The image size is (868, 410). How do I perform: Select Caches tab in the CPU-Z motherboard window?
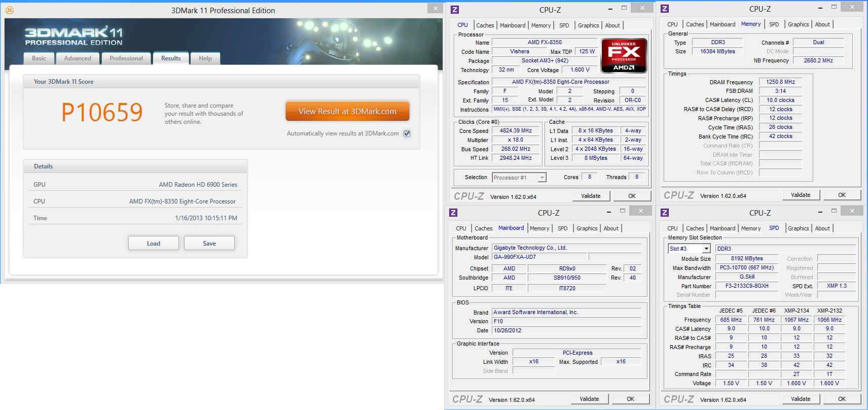[x=483, y=228]
